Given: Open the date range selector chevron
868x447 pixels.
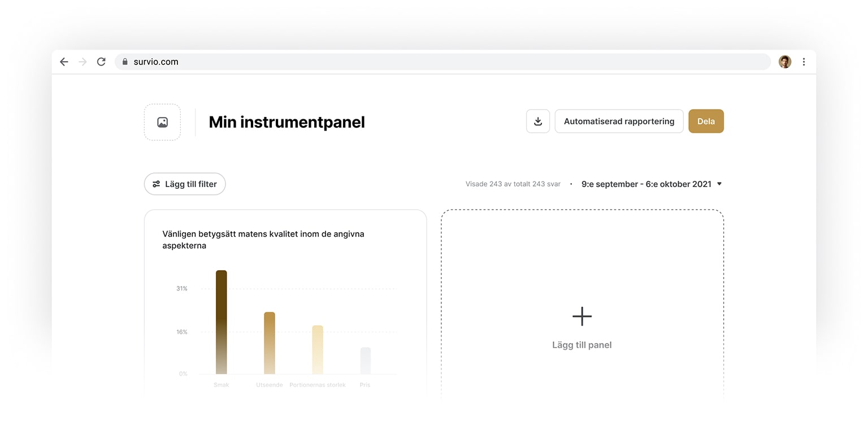Looking at the screenshot, I should pyautogui.click(x=719, y=184).
